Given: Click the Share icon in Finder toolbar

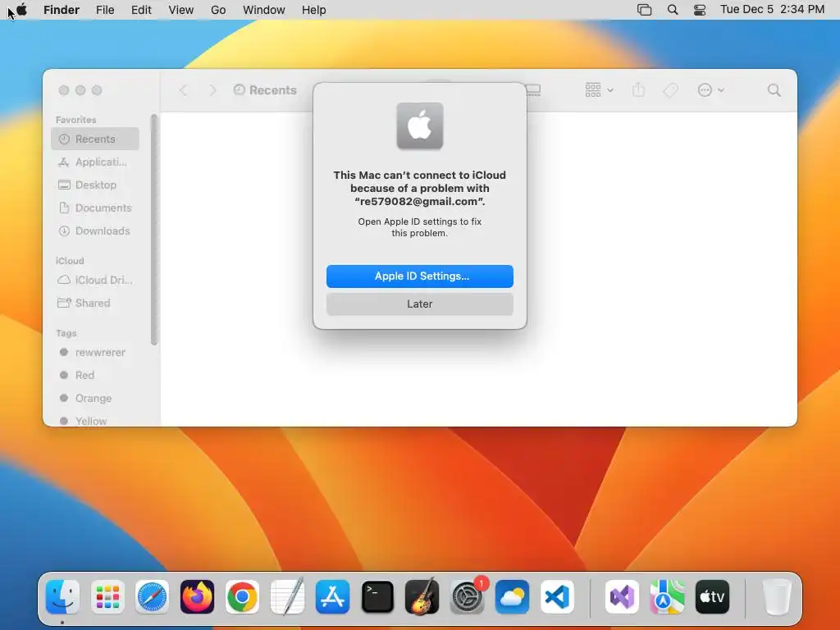Looking at the screenshot, I should pyautogui.click(x=638, y=89).
